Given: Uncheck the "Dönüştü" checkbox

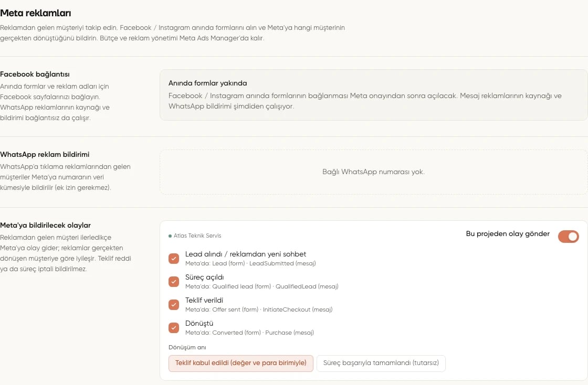Looking at the screenshot, I should click(174, 328).
